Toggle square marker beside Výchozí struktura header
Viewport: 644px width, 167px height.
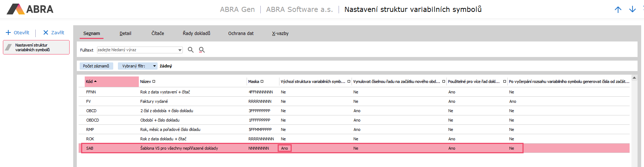pos(349,82)
